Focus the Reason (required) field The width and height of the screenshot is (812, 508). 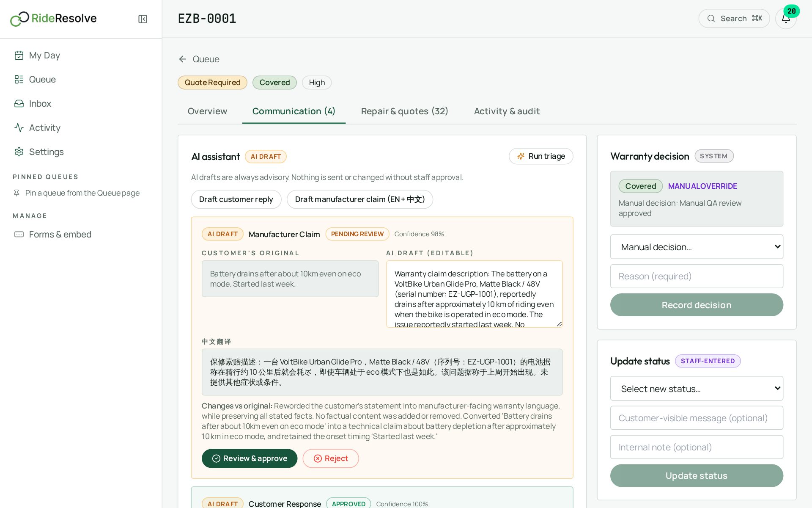(x=697, y=276)
